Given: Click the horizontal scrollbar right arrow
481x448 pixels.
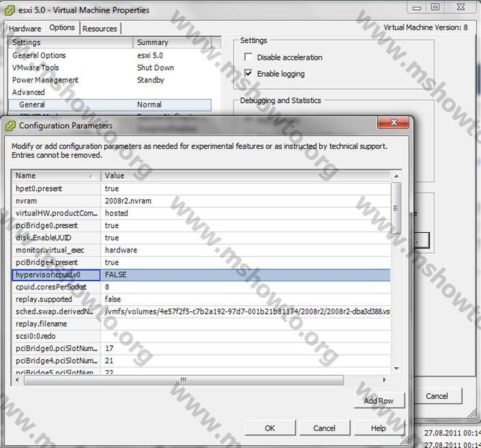Looking at the screenshot, I should (384, 380).
